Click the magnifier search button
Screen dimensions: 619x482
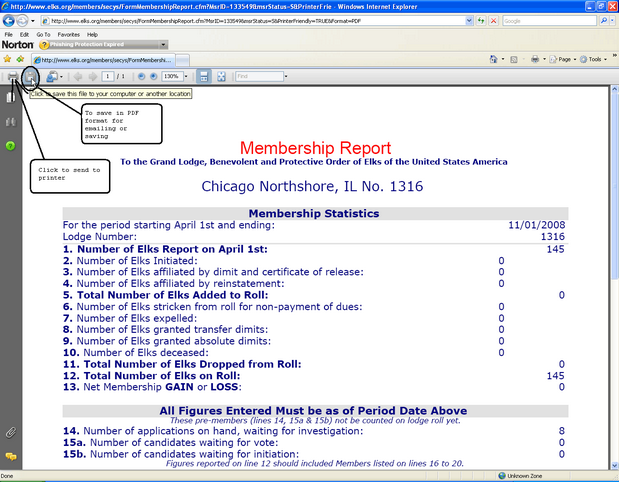[x=603, y=21]
